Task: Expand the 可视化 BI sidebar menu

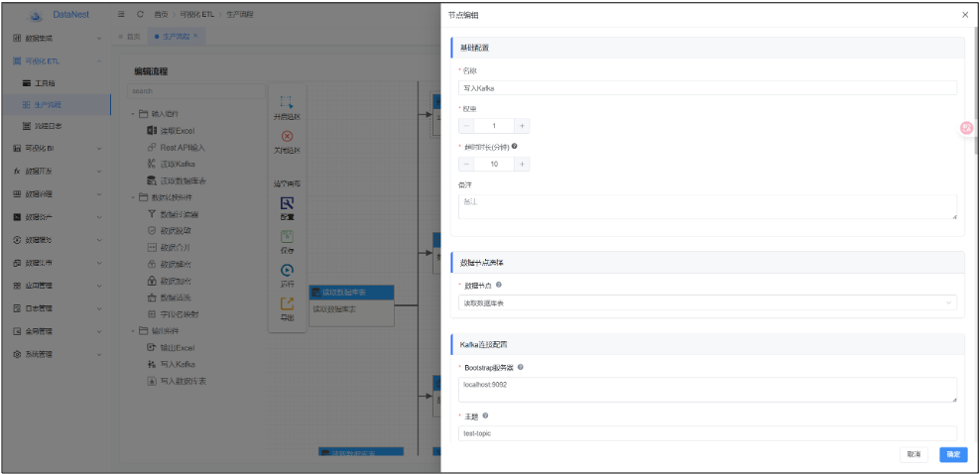Action: [x=56, y=148]
